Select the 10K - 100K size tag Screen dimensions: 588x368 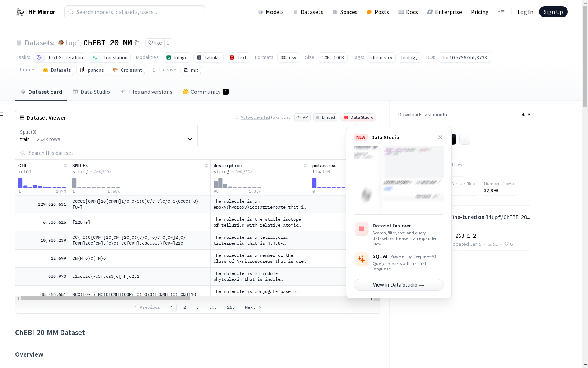point(333,57)
